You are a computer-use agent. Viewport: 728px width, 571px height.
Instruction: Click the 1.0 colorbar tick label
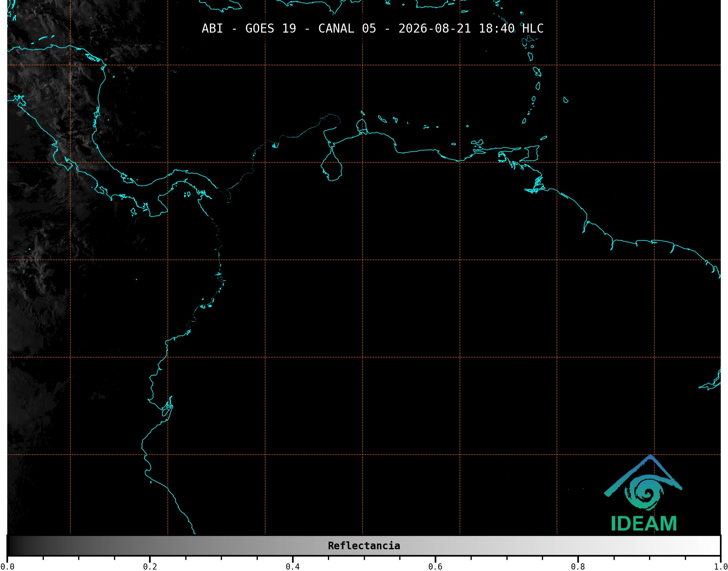pyautogui.click(x=720, y=567)
